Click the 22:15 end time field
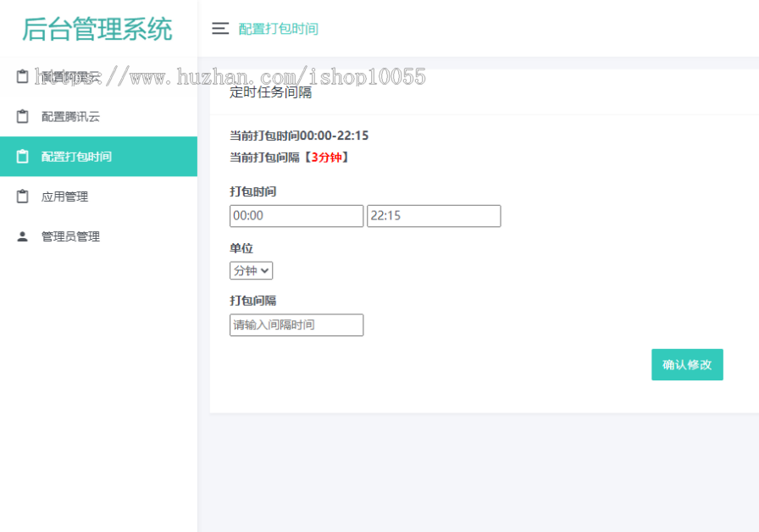 coord(434,216)
